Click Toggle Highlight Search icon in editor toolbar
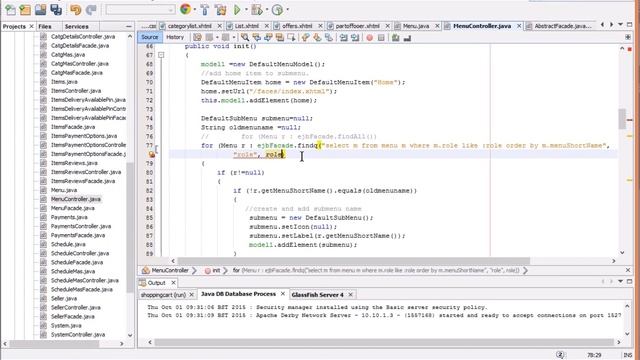The image size is (640, 360). (280, 38)
